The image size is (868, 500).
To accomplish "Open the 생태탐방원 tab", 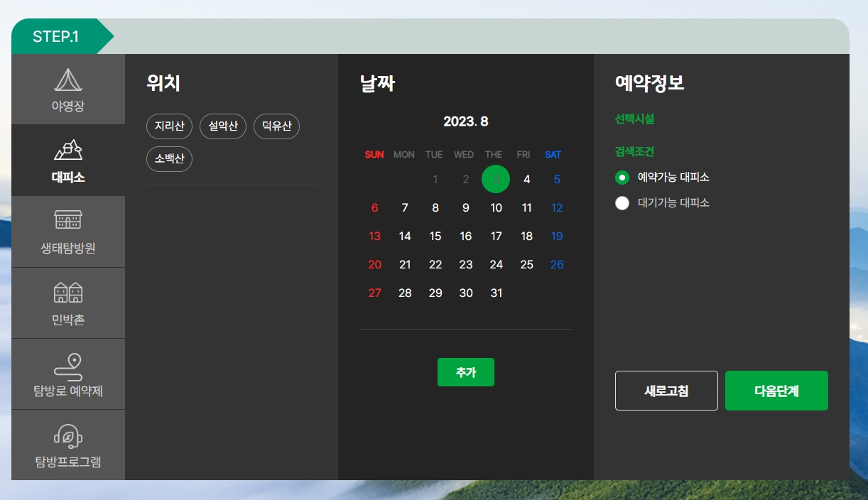I will click(x=68, y=231).
